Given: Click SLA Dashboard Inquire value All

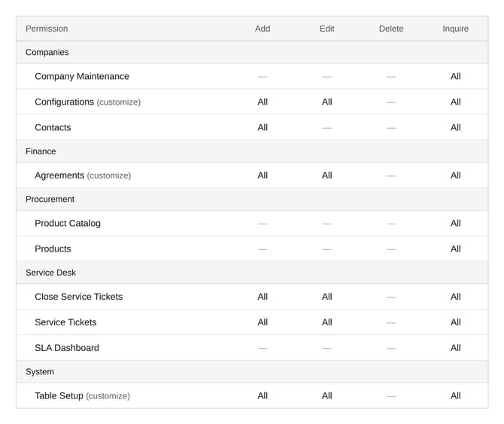Looking at the screenshot, I should [455, 348].
